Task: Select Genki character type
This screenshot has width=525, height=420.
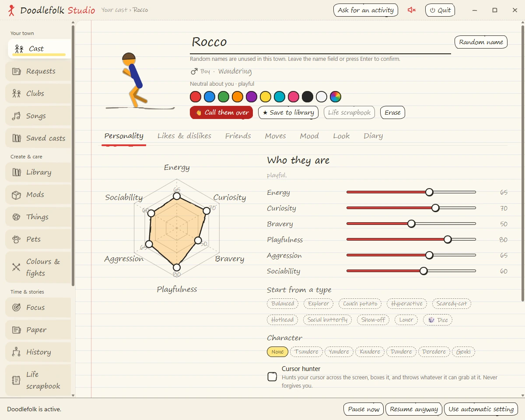Action: [x=464, y=352]
